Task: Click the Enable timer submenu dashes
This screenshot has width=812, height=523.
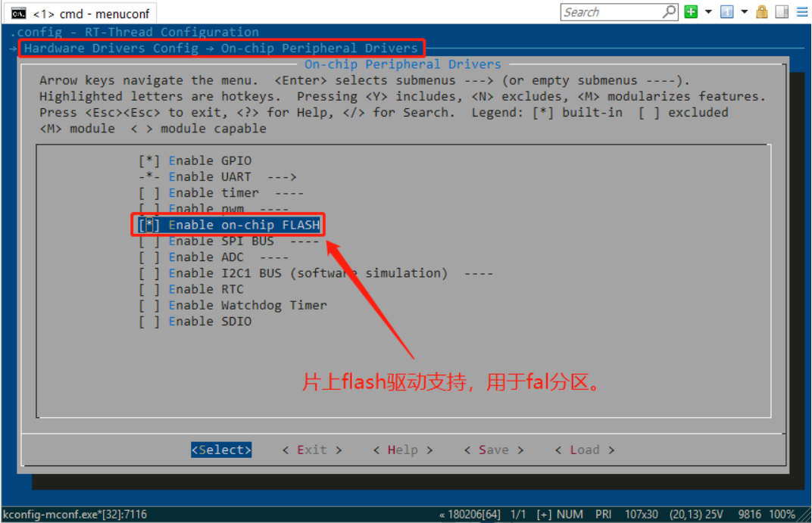Action: 289,192
